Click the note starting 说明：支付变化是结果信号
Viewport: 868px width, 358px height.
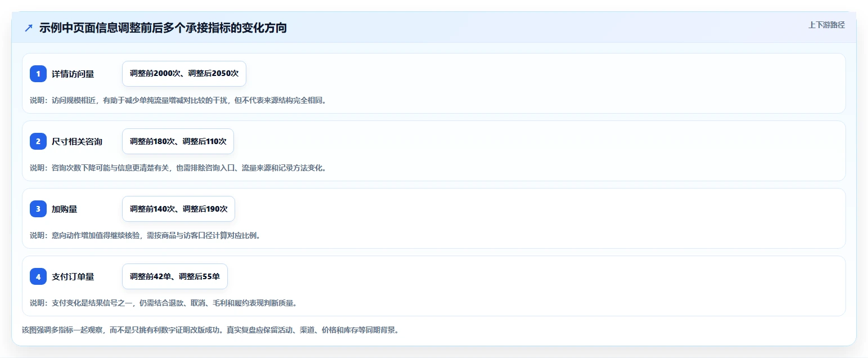(x=163, y=303)
